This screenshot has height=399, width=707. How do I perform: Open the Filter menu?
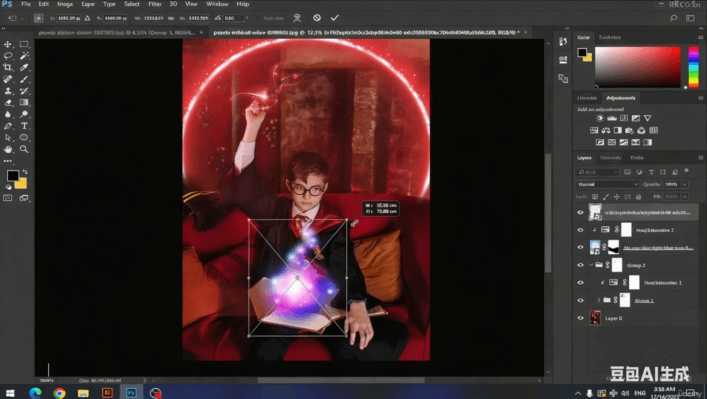point(155,4)
